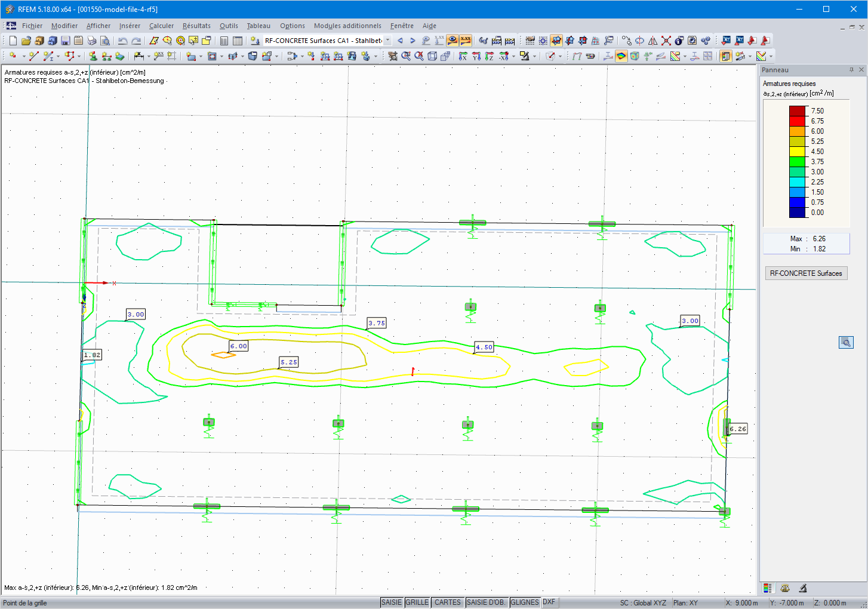
Task: Open the Afficher menu
Action: click(x=99, y=26)
